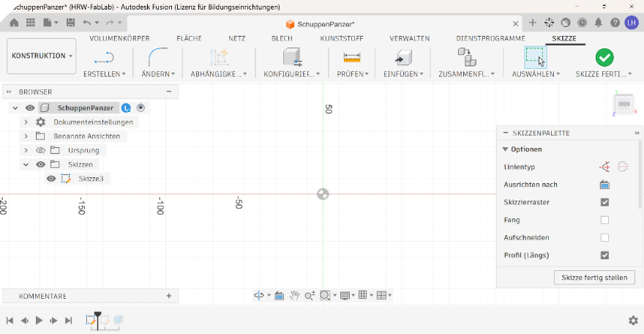Open the notifications bell icon

[x=599, y=23]
